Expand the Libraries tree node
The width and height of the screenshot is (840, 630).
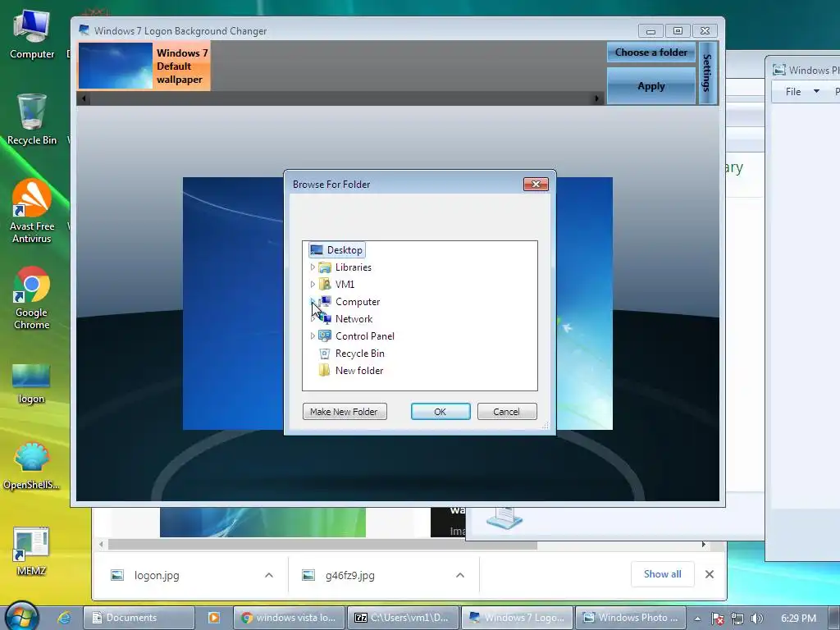[x=313, y=267]
